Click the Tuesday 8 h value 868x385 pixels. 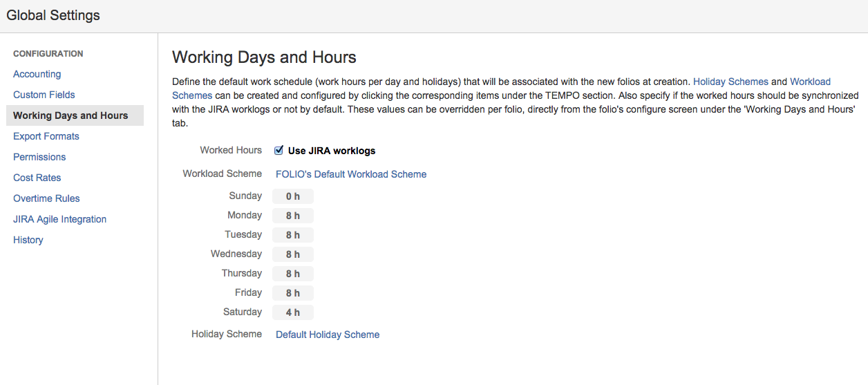[293, 235]
